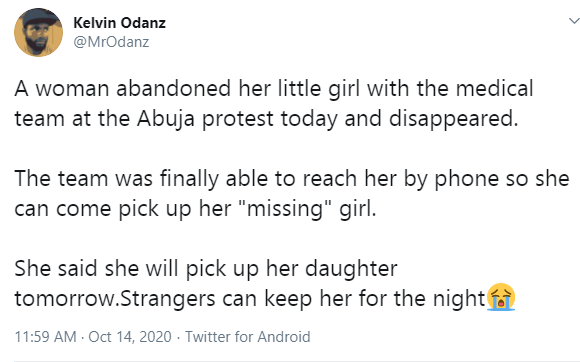The height and width of the screenshot is (362, 580).
Task: Click the Kelvin Odanz display name
Action: click(119, 23)
